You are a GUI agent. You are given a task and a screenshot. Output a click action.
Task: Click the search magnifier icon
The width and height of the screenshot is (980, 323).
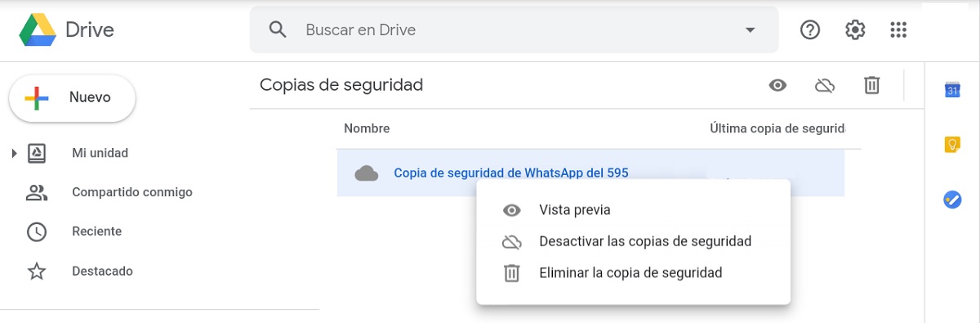tap(278, 30)
